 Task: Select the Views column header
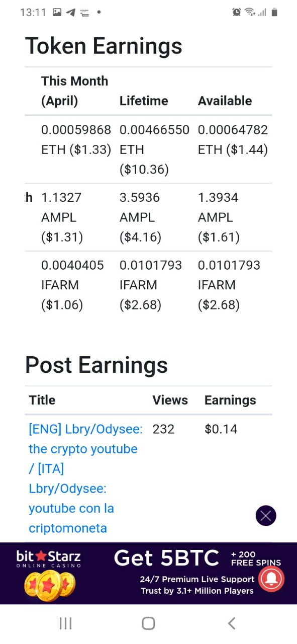click(x=170, y=400)
